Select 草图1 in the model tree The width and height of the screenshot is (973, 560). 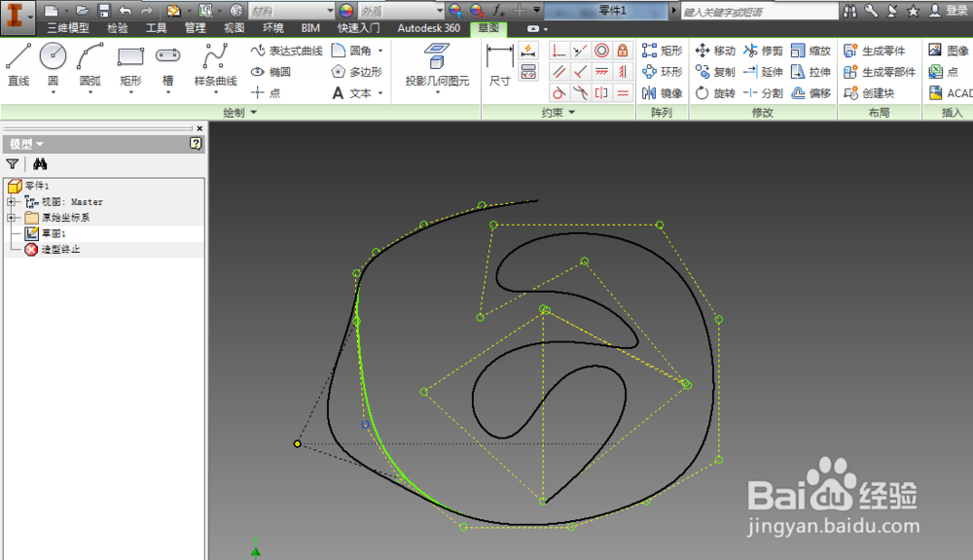pos(46,233)
